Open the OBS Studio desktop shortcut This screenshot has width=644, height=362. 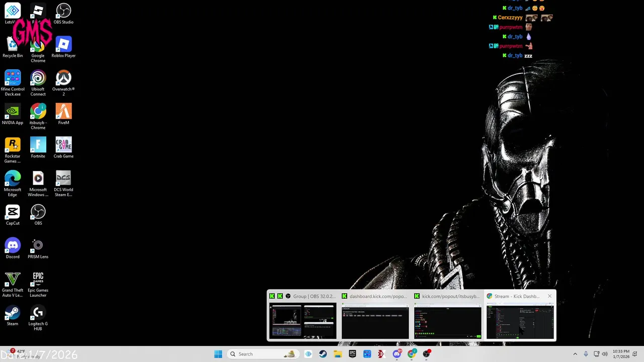pos(63,14)
